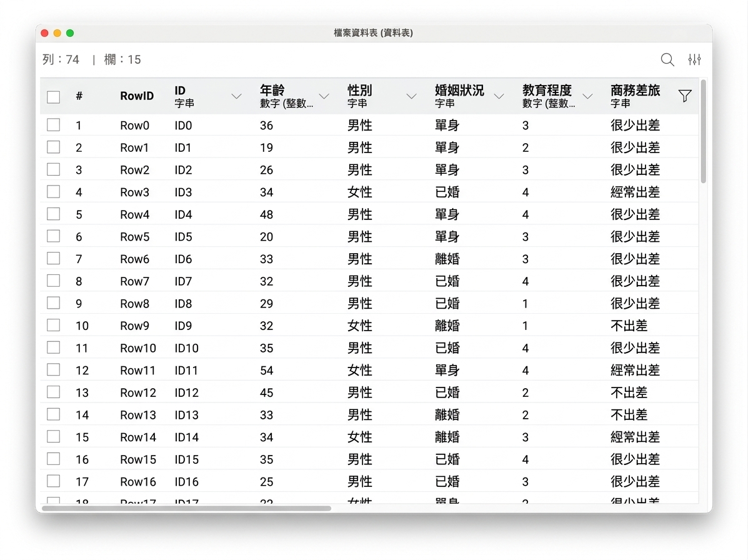Screen dimensions: 748x560
Task: Click age 48 in Row4
Action: coord(266,214)
